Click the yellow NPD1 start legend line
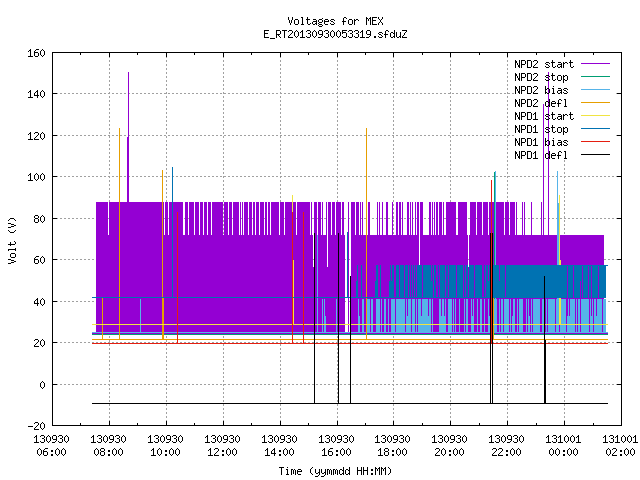Viewport: 640px width, 480px height. 596,116
